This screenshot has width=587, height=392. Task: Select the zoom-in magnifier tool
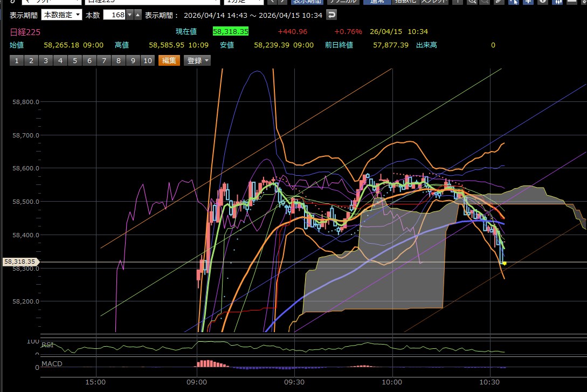(472, 2)
